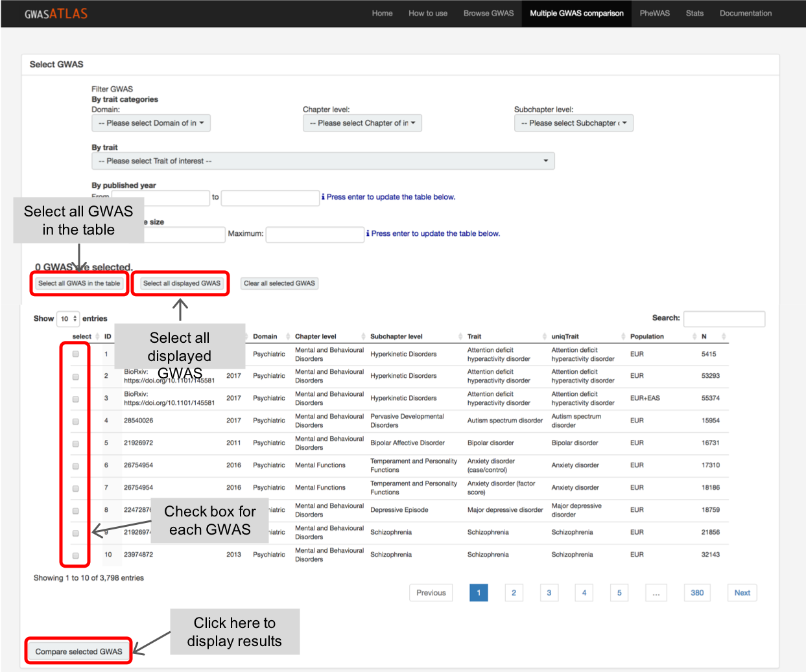Screen dimensions: 806x672
Task: Open the Domain dropdown filter
Action: (x=151, y=123)
